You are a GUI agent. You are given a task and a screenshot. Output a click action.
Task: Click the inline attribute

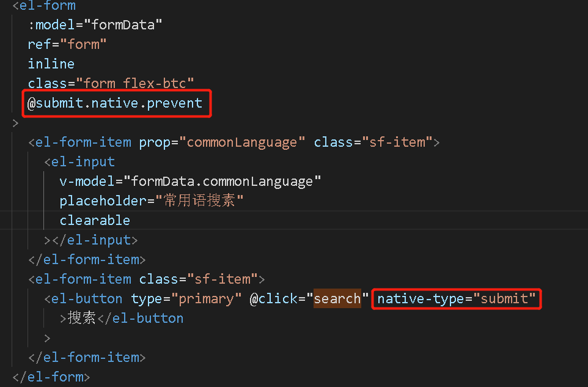pyautogui.click(x=51, y=64)
